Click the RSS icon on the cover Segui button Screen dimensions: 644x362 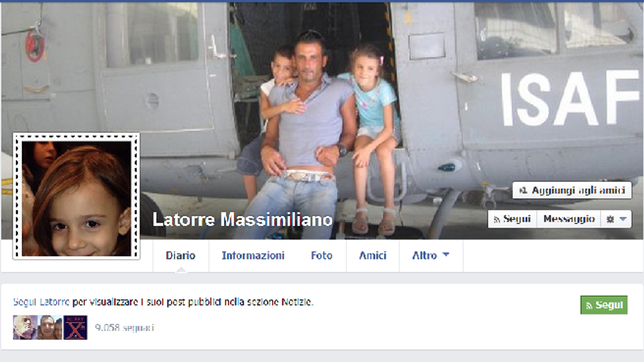[497, 219]
